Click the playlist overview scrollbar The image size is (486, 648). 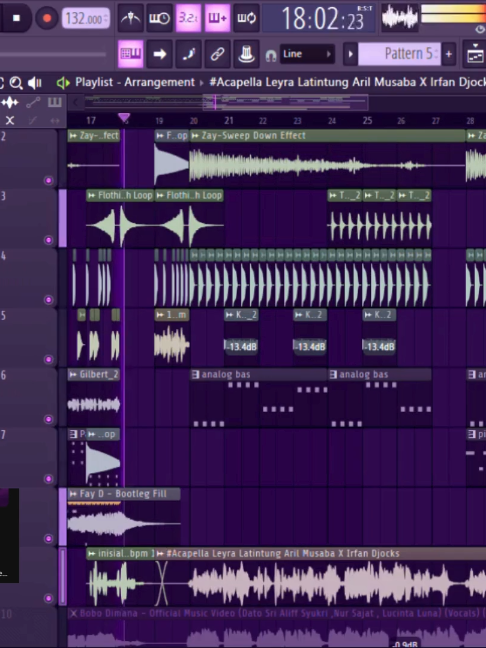pyautogui.click(x=285, y=102)
